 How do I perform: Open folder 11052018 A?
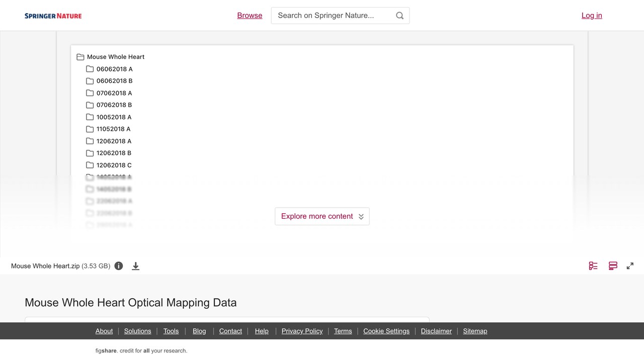pos(108,129)
